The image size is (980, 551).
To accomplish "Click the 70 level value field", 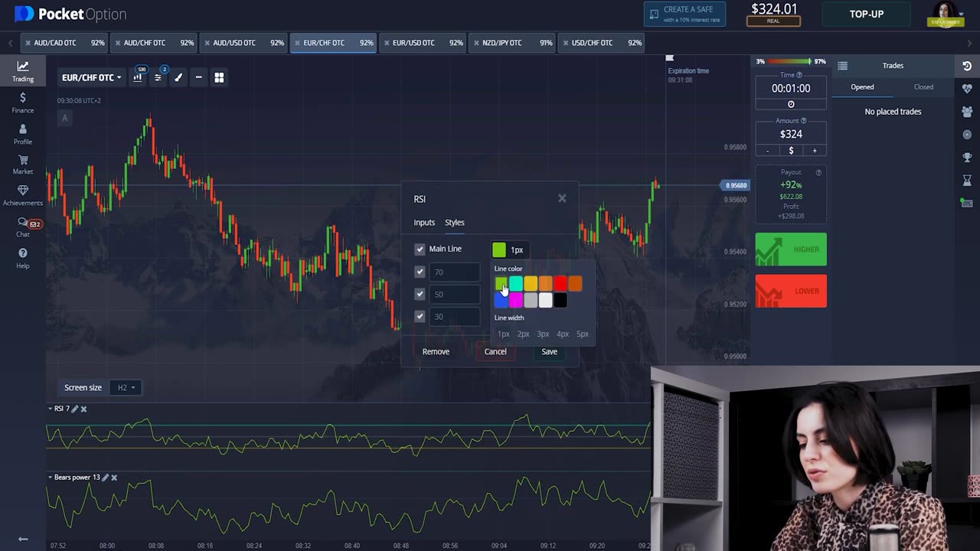I will 455,272.
